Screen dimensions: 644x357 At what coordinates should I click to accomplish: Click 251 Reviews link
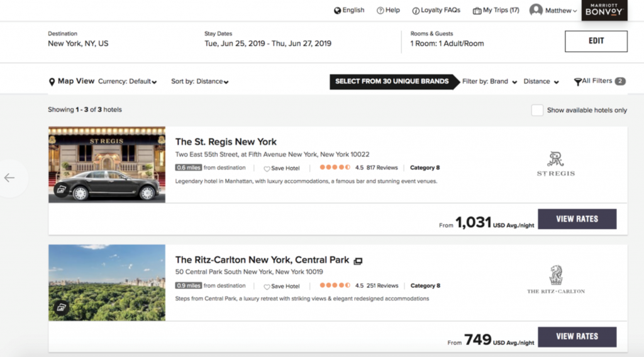[x=382, y=286]
